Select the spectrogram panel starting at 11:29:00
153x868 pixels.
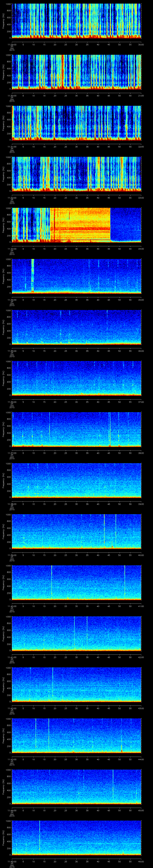pos(77,21)
